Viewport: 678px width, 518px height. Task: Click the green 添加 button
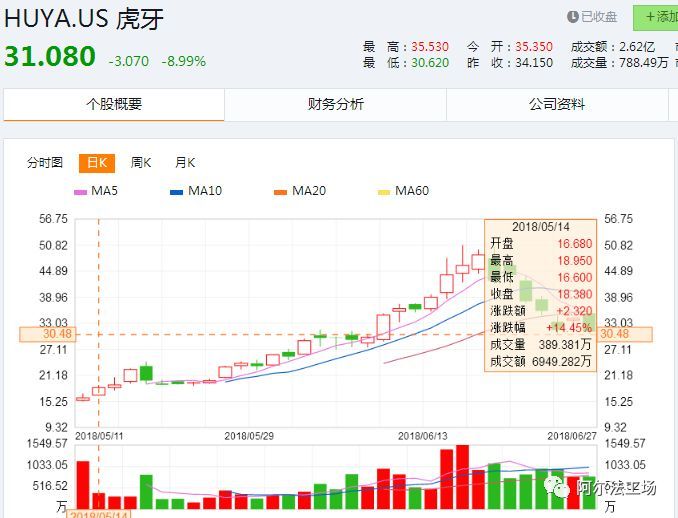pos(656,17)
